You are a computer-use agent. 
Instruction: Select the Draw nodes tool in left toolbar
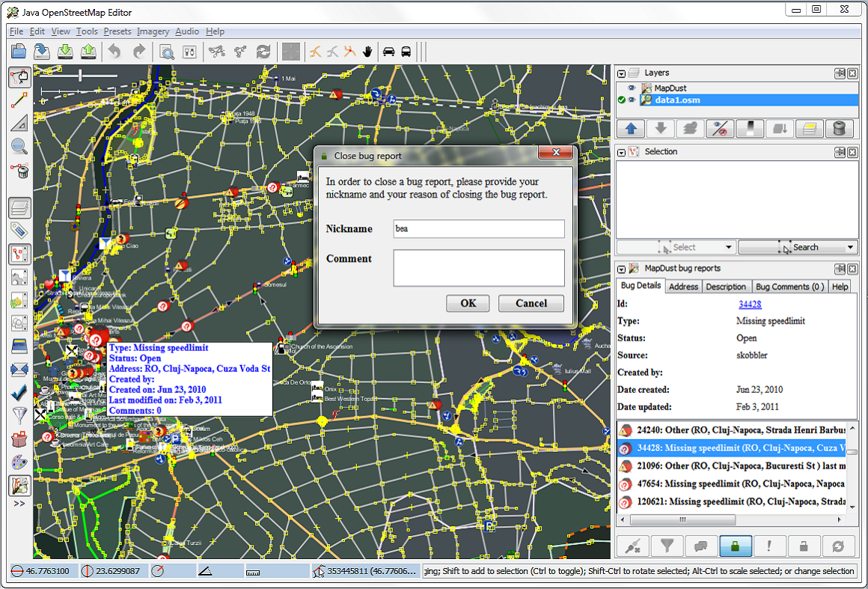coord(19,100)
